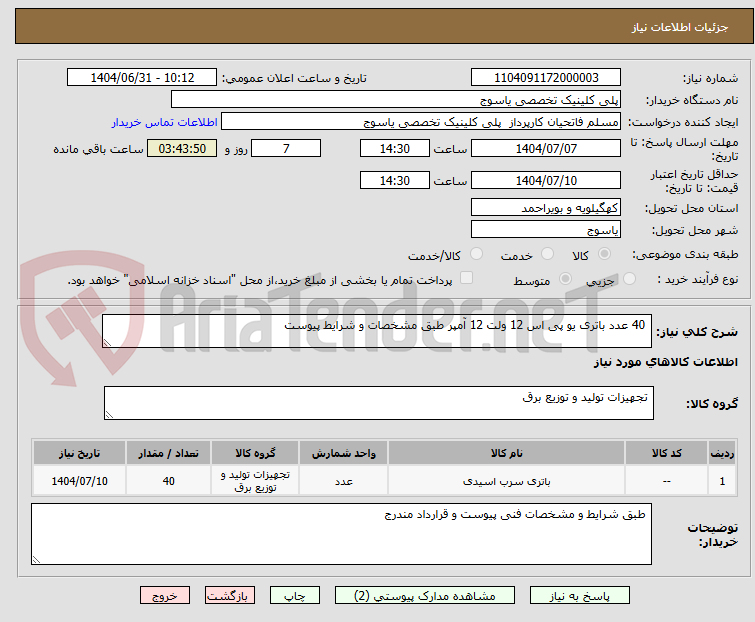Click the 'ردیف' column header
755x622 pixels.
[722, 453]
